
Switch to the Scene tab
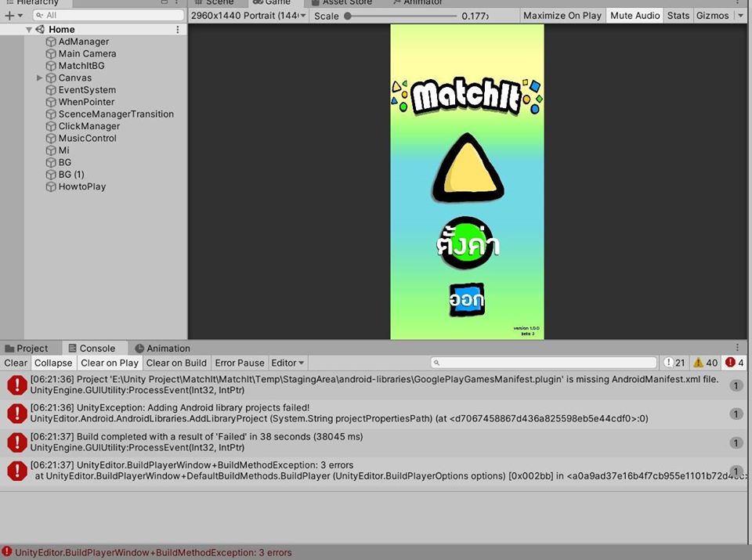(215, 2)
